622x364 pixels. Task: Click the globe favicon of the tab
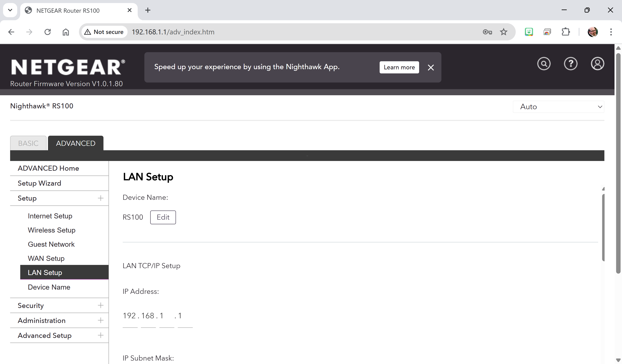(28, 10)
